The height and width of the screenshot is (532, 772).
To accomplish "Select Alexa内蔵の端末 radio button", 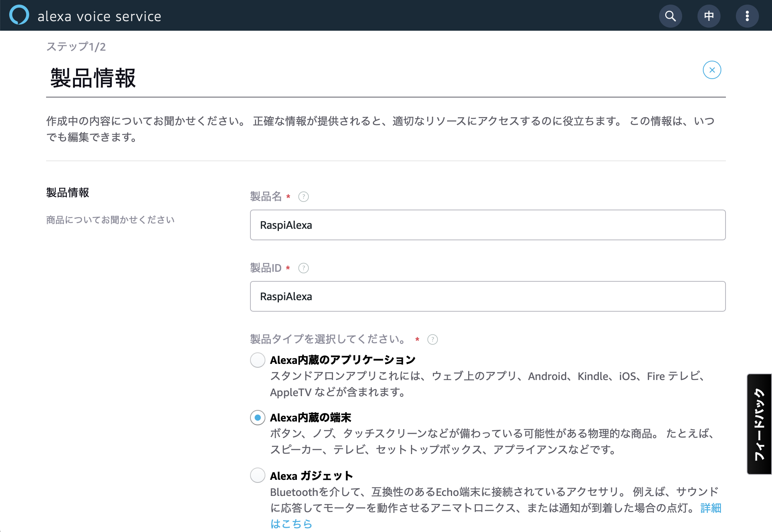I will pos(258,418).
